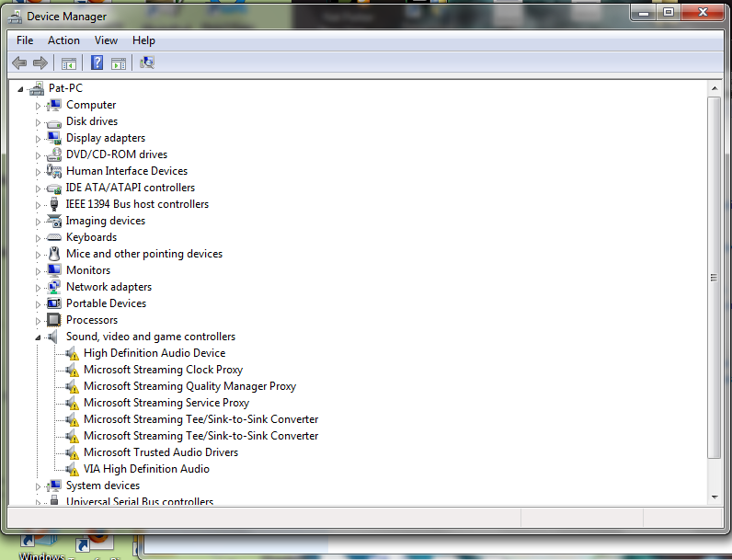Expand the System devices category
Image resolution: width=732 pixels, height=560 pixels.
38,486
